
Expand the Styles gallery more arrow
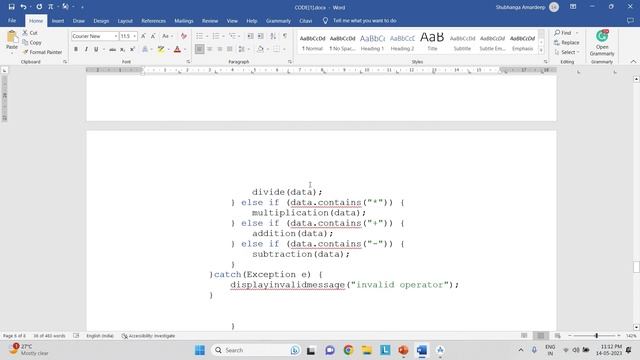pyautogui.click(x=541, y=51)
